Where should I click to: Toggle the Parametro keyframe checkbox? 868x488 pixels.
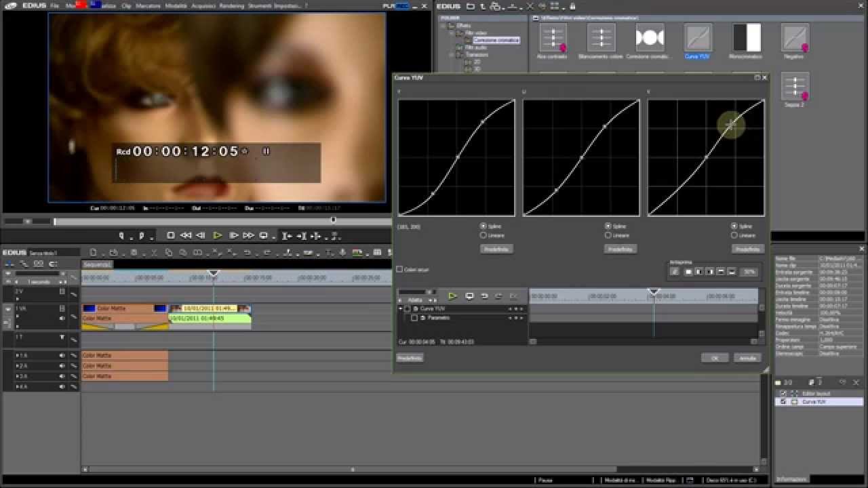pyautogui.click(x=414, y=317)
